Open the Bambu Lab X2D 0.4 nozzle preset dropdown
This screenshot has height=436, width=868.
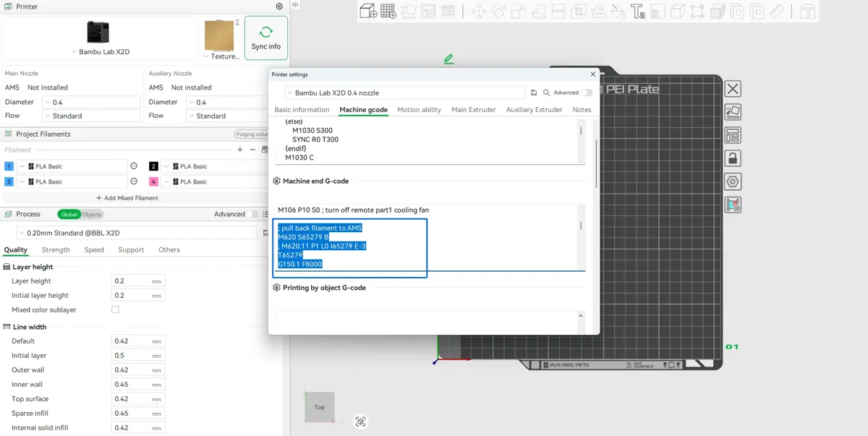(x=404, y=93)
